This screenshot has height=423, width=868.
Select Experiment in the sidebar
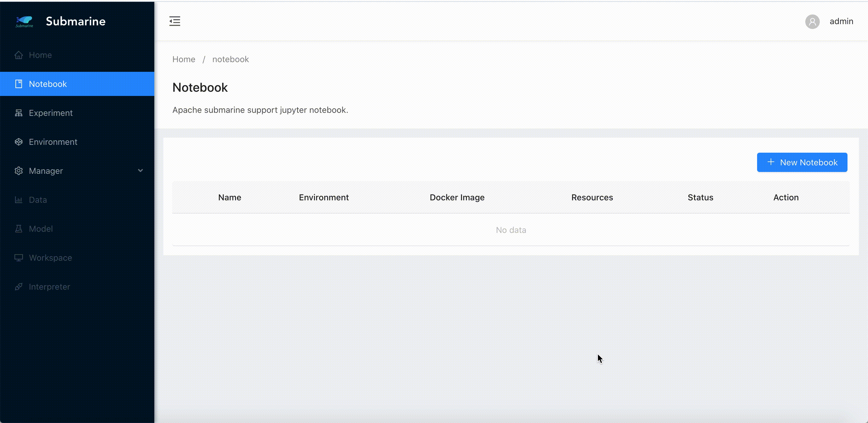coord(51,113)
